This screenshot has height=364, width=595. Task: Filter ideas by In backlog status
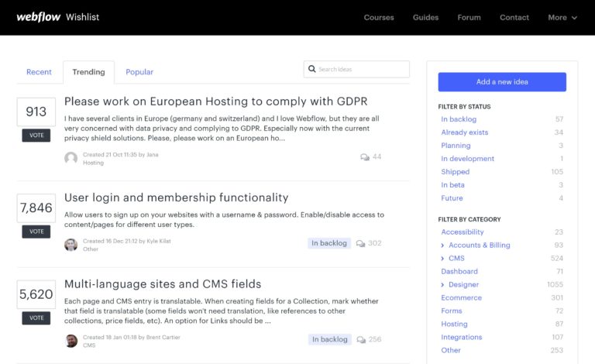click(459, 119)
